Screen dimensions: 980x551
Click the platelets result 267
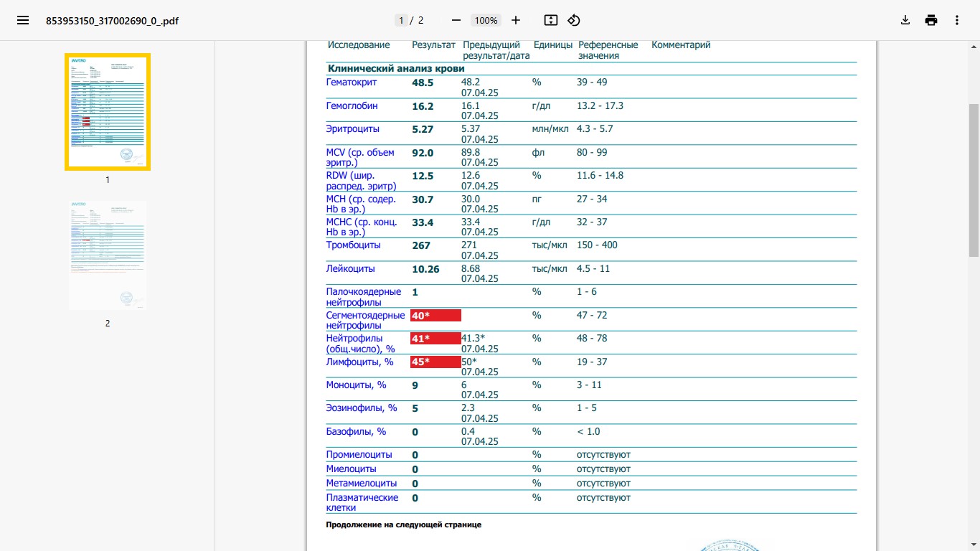[421, 245]
